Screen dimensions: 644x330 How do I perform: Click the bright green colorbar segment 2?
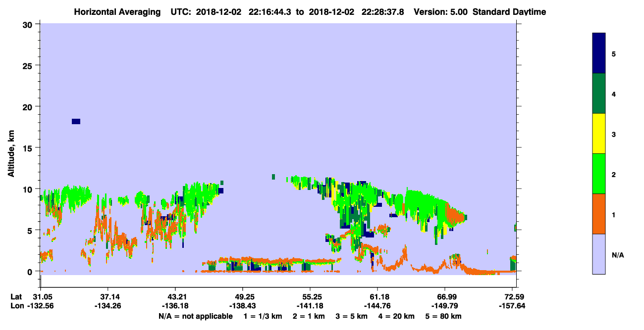click(x=599, y=174)
